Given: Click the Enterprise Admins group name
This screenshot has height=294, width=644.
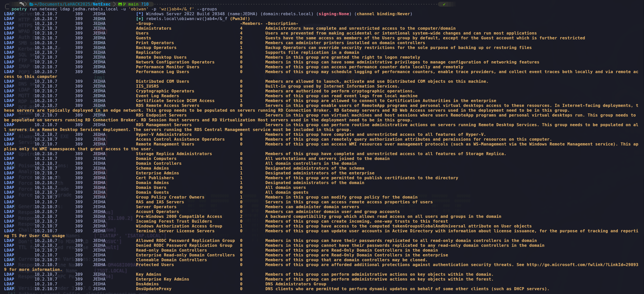Looking at the screenshot, I should tap(157, 173).
